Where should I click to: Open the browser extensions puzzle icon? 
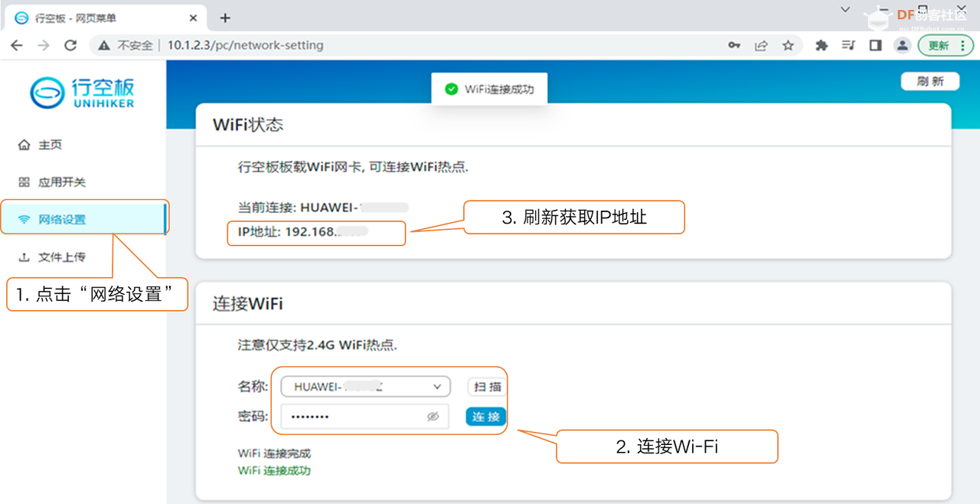tap(821, 45)
